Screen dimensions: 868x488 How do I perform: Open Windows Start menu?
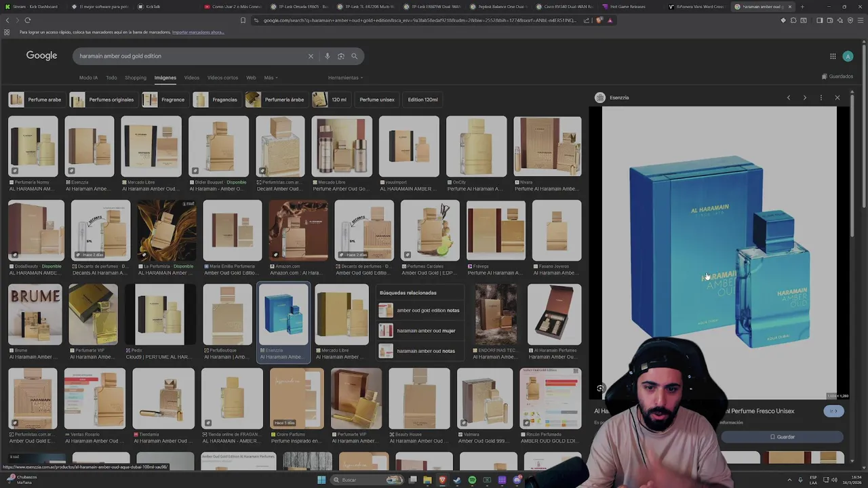click(x=321, y=480)
